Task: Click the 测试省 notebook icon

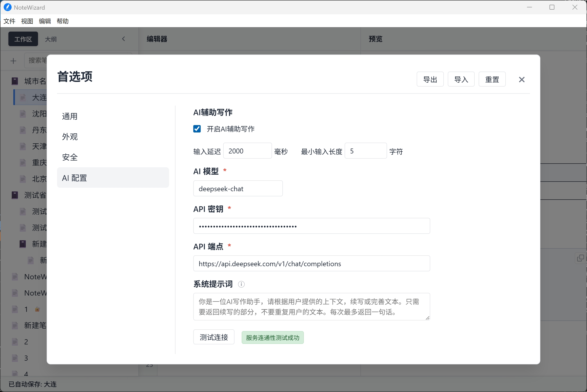Action: tap(15, 195)
